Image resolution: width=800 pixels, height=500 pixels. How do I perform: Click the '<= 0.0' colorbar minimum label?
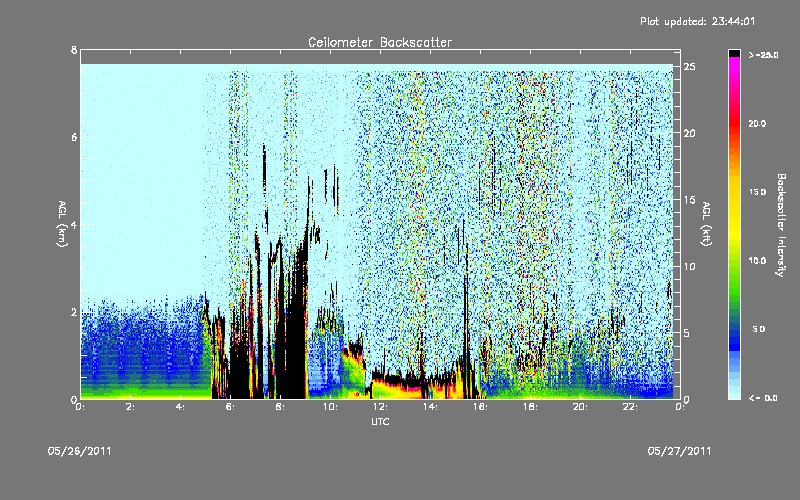coord(763,398)
